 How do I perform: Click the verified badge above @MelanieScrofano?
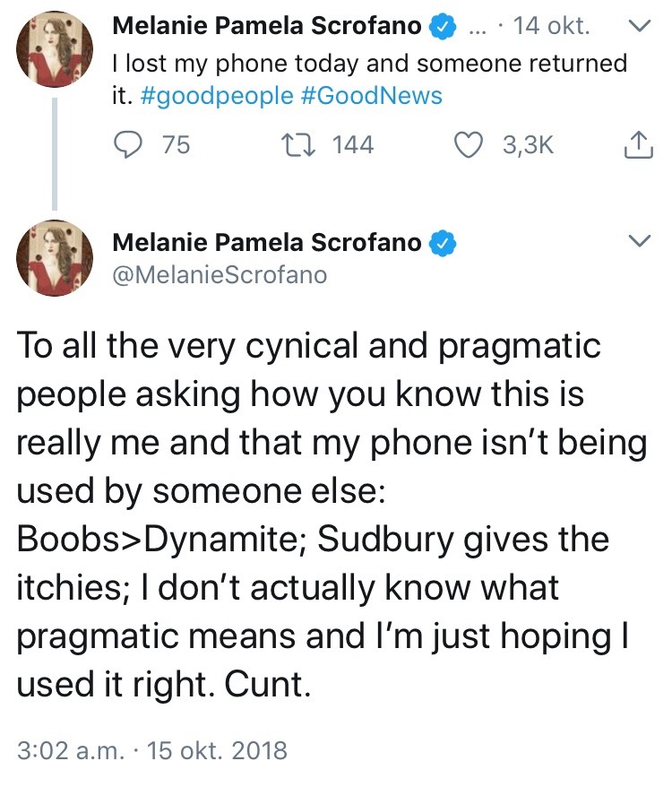445,242
